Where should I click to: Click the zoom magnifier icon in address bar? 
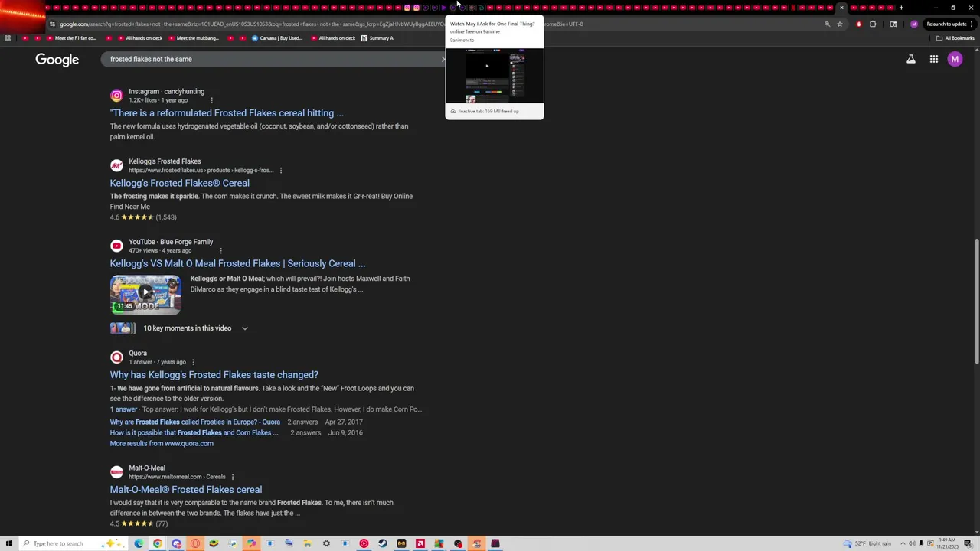(827, 24)
